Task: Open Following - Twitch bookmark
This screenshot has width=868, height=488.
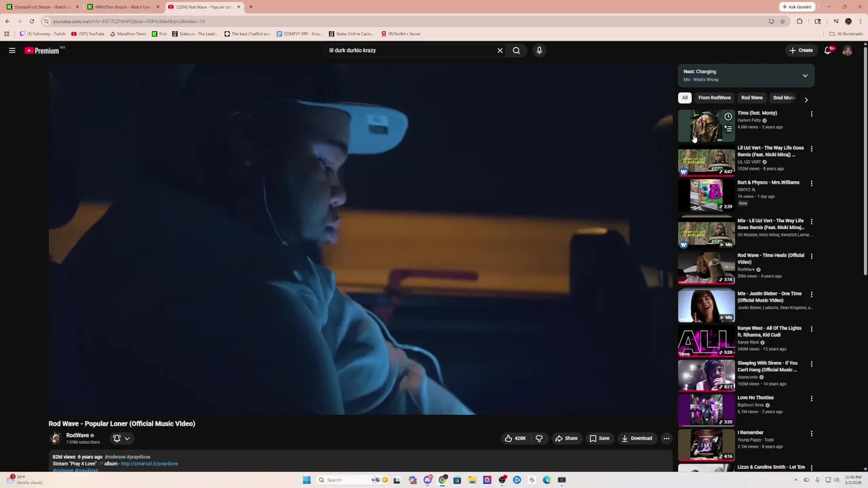Action: click(43, 33)
